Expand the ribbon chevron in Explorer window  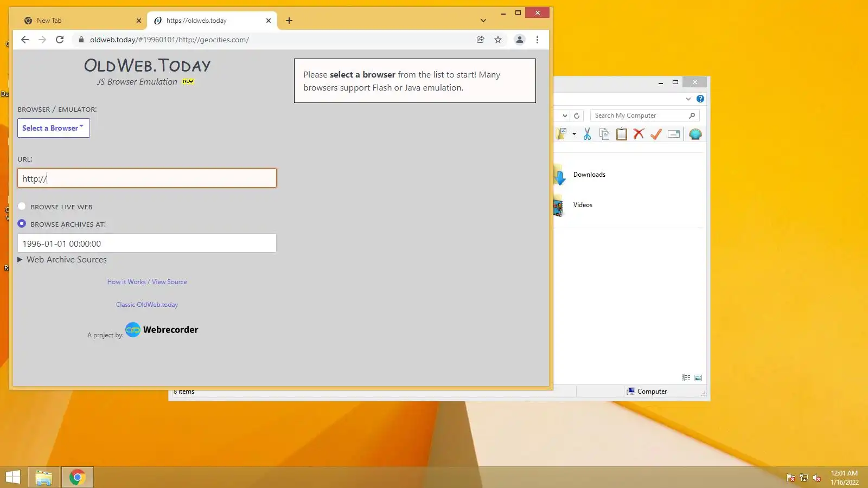688,99
